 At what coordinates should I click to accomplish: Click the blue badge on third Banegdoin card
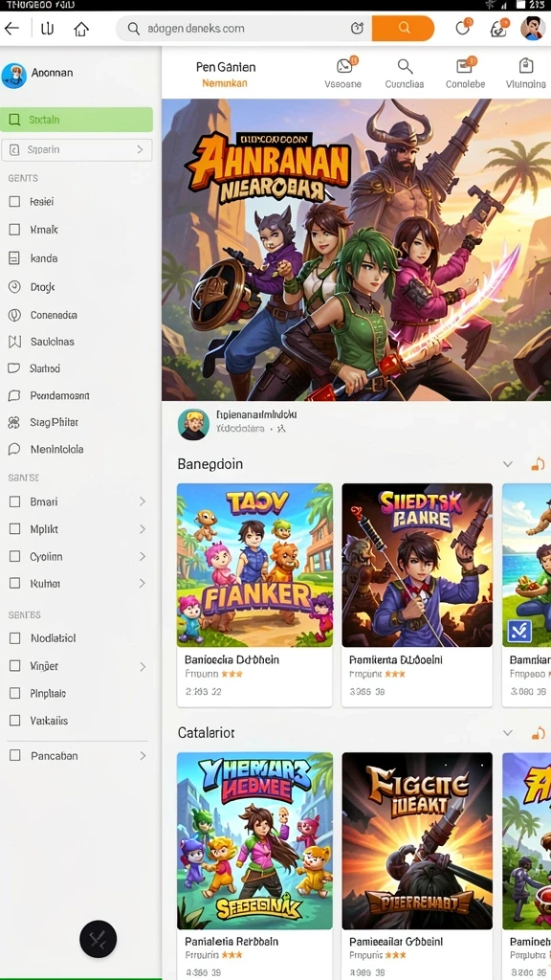519,632
